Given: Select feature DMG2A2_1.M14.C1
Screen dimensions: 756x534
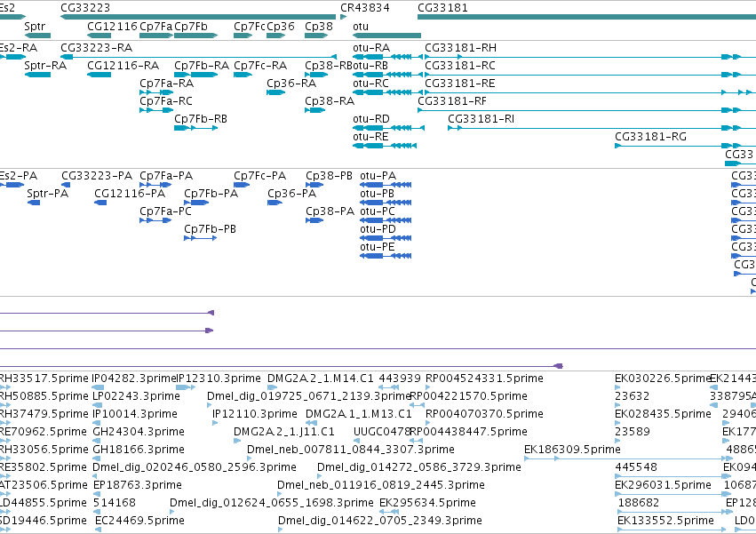Looking at the screenshot, I should pyautogui.click(x=273, y=387).
